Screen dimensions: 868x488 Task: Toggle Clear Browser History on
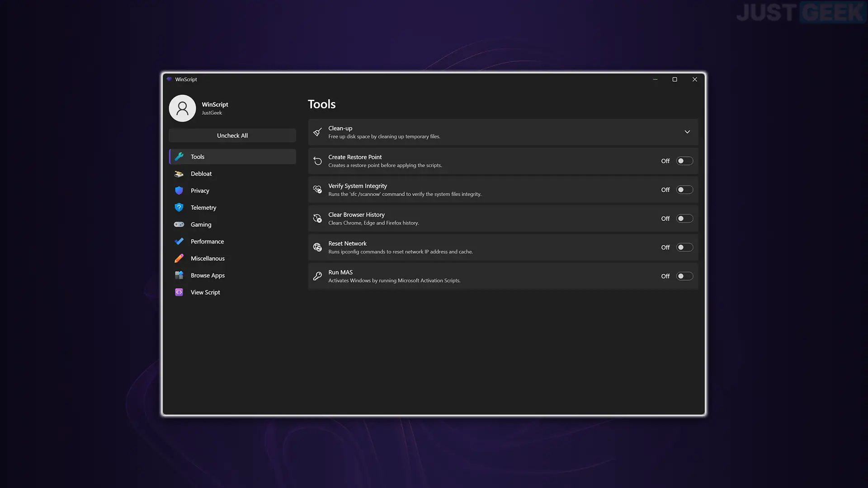click(684, 219)
